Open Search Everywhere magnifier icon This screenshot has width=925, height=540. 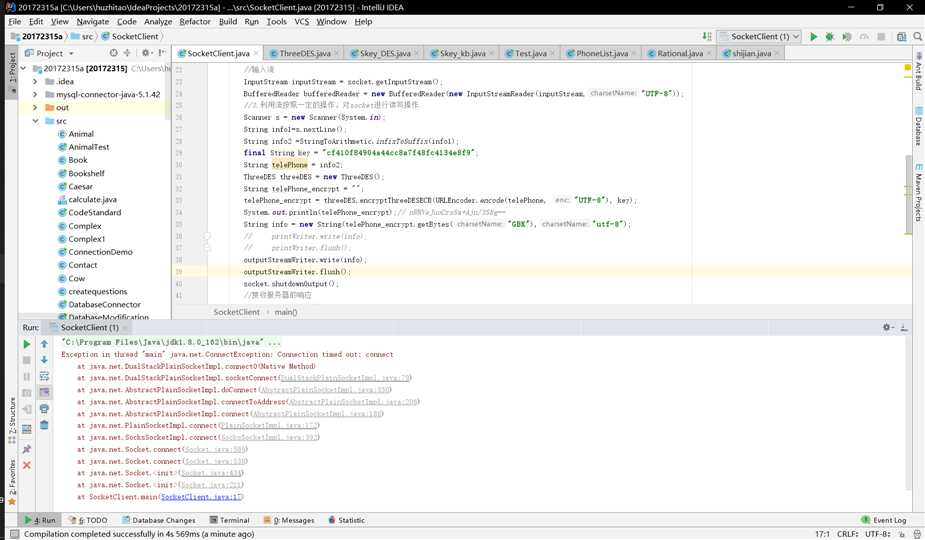coord(917,37)
